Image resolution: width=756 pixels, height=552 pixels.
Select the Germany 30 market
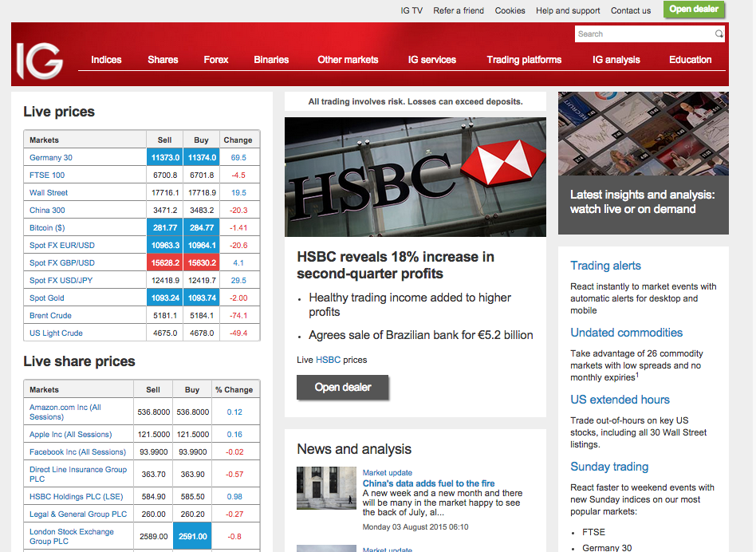tap(50, 158)
